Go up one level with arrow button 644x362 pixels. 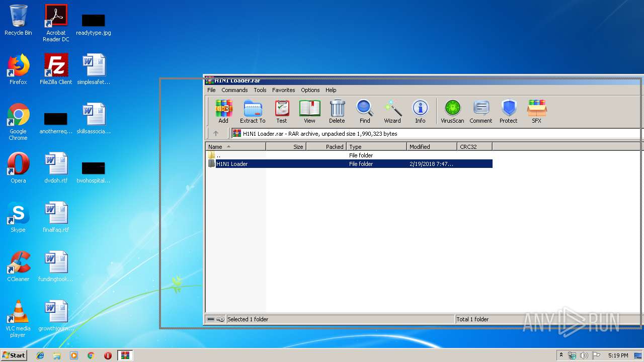216,133
